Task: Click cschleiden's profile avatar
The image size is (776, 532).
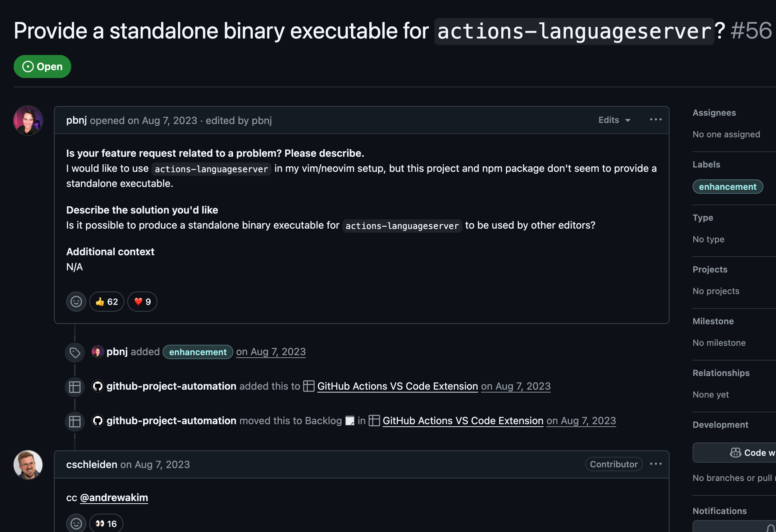Action: (28, 465)
